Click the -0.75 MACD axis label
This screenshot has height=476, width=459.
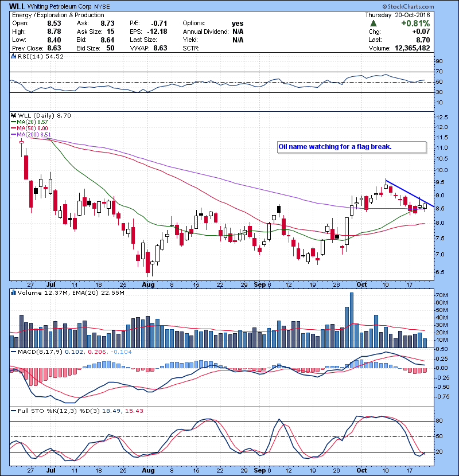click(x=442, y=397)
